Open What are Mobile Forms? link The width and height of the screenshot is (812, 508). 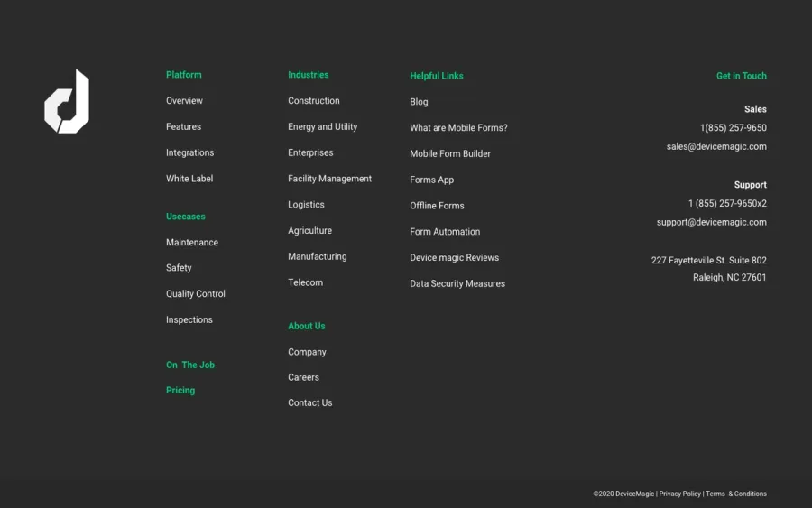click(x=458, y=127)
